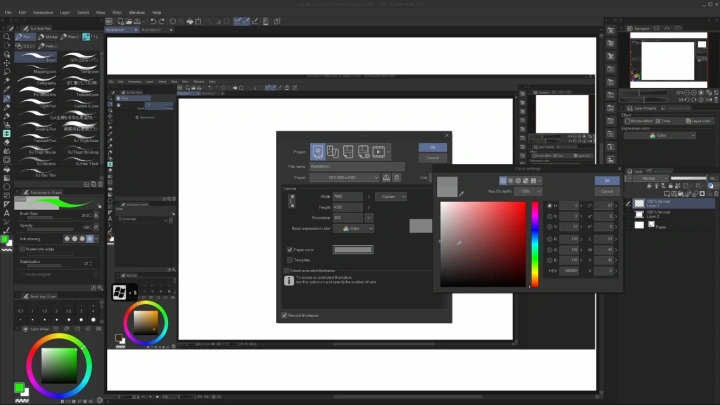Screen dimensions: 720x405
Task: Select the Text tool in the left toolbar
Action: (7, 213)
